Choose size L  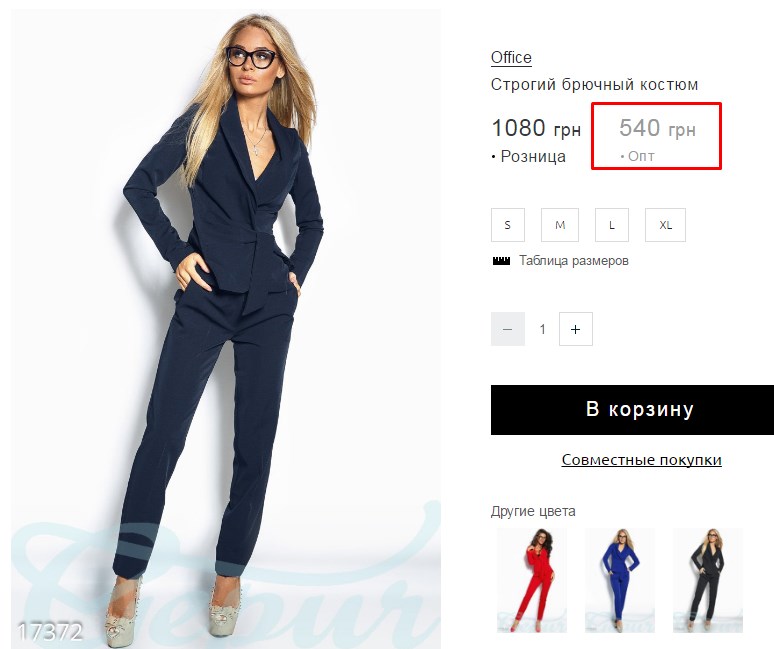(x=612, y=225)
